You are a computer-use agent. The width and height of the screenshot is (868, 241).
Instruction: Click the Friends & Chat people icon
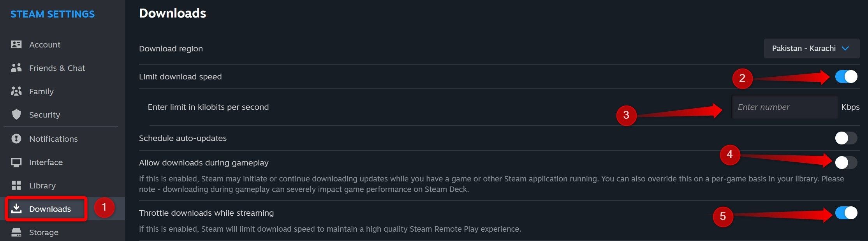coord(16,68)
